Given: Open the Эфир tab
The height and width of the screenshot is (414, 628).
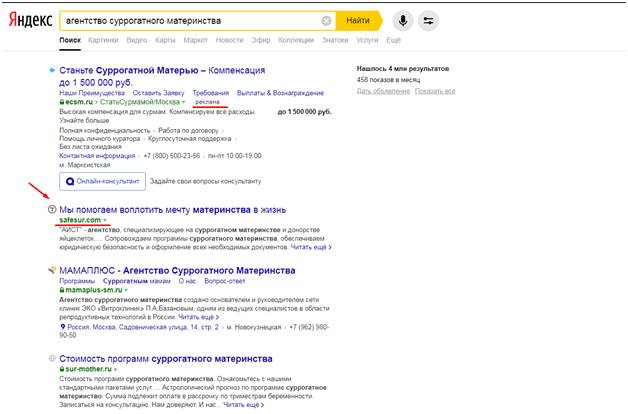Looking at the screenshot, I should [x=261, y=40].
